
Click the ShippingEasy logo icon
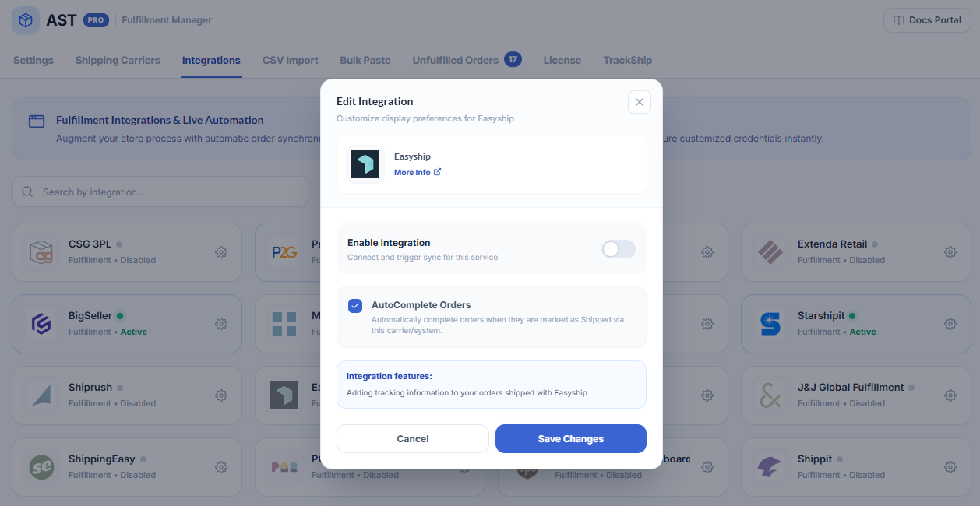click(x=41, y=467)
